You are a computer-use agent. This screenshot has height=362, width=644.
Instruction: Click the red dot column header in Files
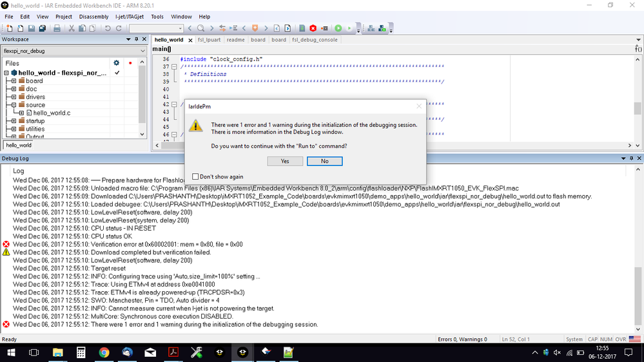tap(130, 63)
